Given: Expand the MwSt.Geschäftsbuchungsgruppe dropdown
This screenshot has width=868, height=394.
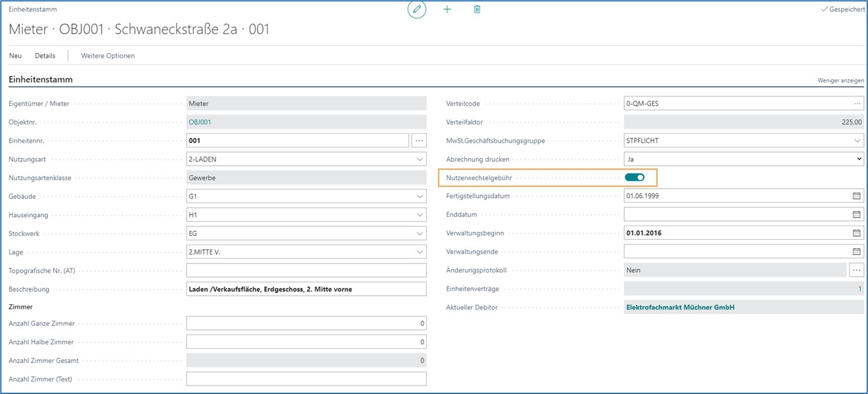Looking at the screenshot, I should coord(858,141).
